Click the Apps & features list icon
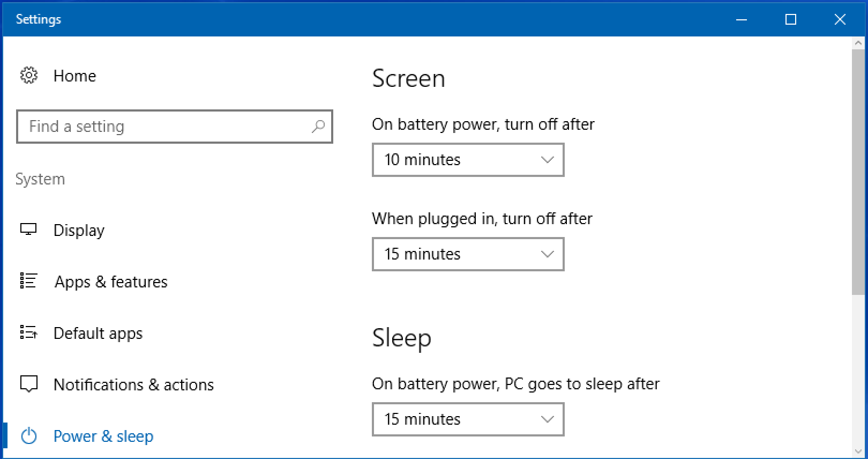This screenshot has height=459, width=868. (x=28, y=281)
